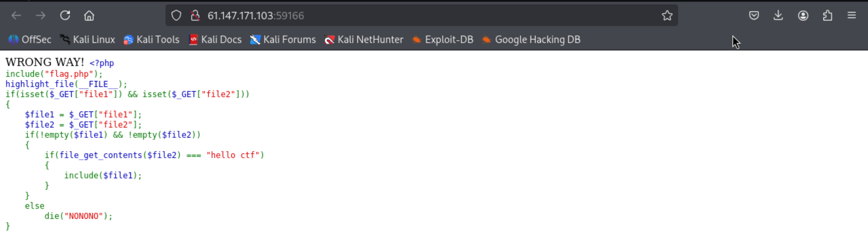Image resolution: width=868 pixels, height=240 pixels.
Task: Open the Downloads panel
Action: (778, 16)
